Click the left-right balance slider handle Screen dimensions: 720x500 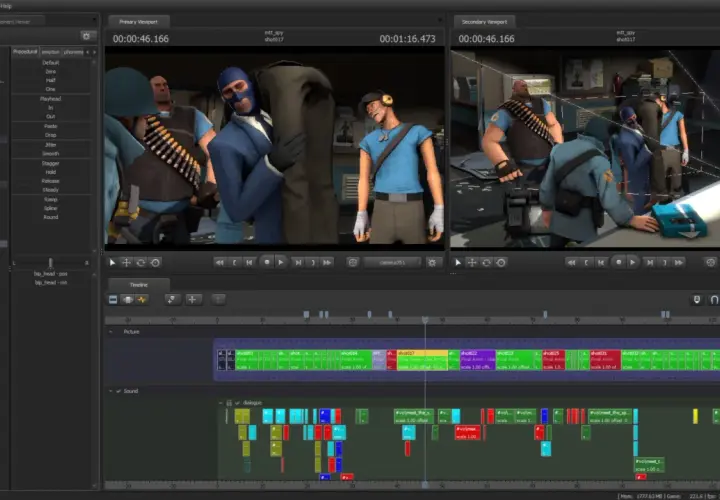(x=51, y=263)
